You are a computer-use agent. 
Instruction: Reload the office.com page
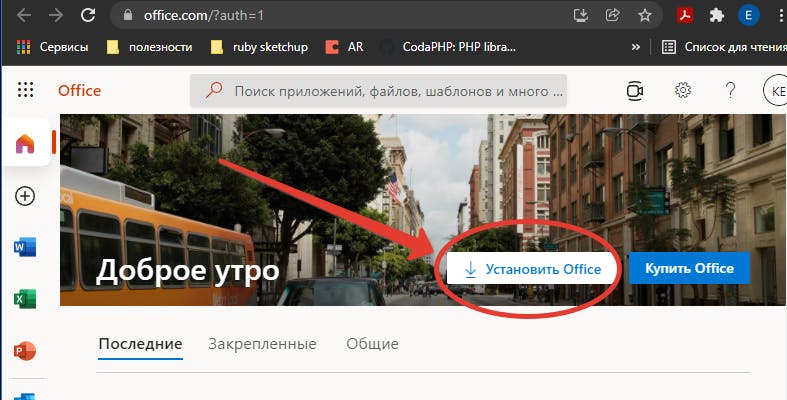click(x=88, y=16)
